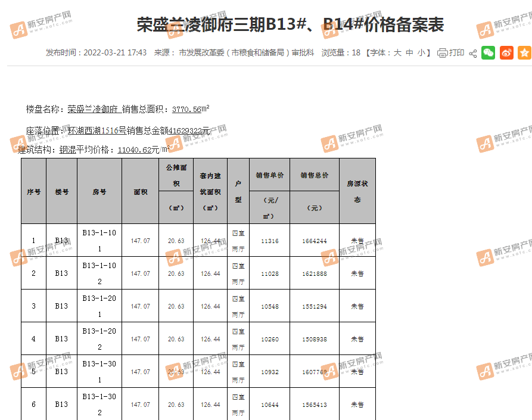Select room number B13-1-101
Viewport: 532px width, 420px height.
(99, 241)
